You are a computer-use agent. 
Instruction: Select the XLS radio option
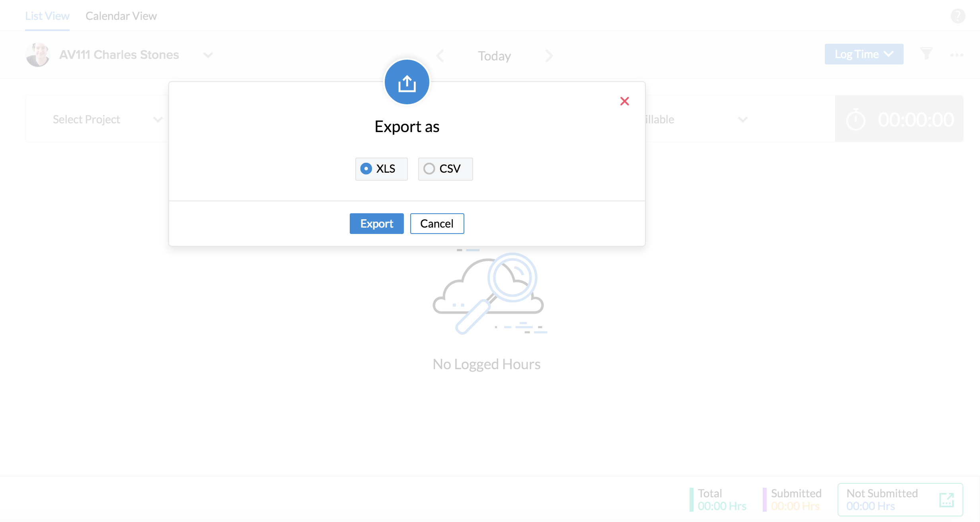[366, 169]
